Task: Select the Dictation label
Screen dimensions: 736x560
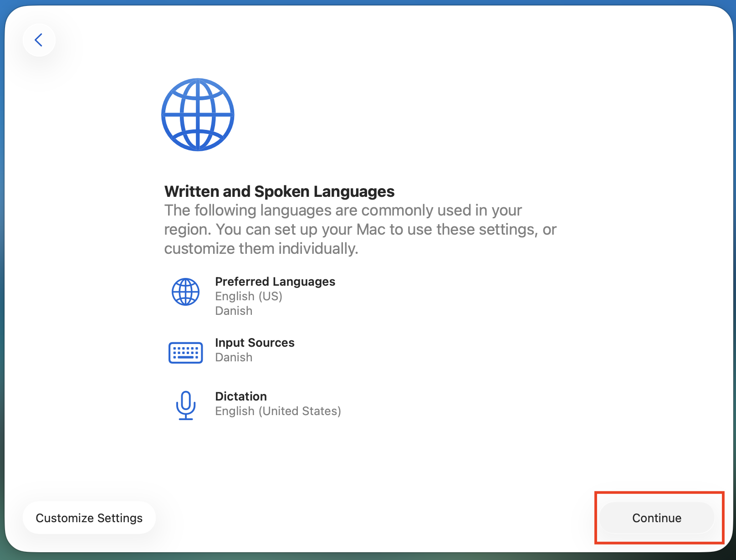Action: 241,396
